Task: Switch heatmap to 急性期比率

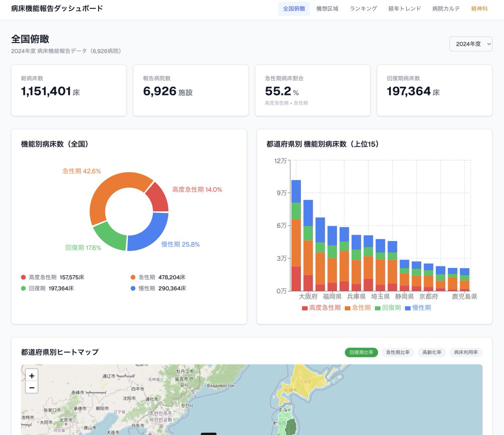Action: point(398,352)
